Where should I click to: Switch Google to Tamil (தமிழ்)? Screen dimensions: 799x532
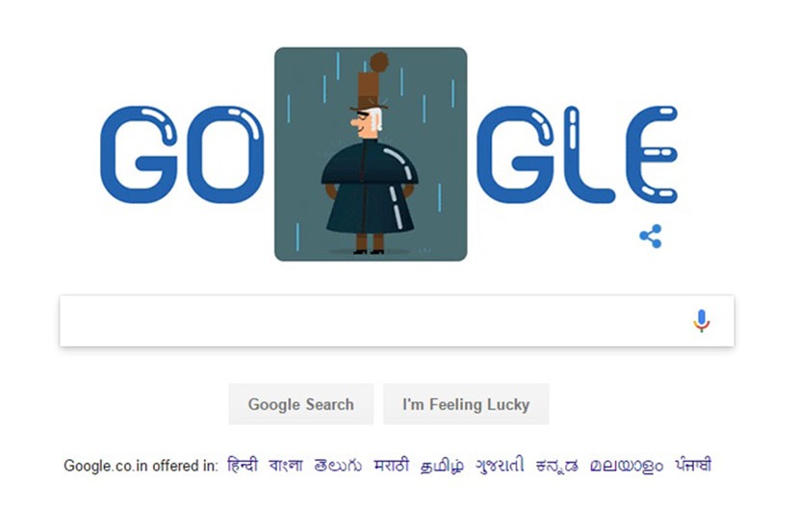pos(442,466)
